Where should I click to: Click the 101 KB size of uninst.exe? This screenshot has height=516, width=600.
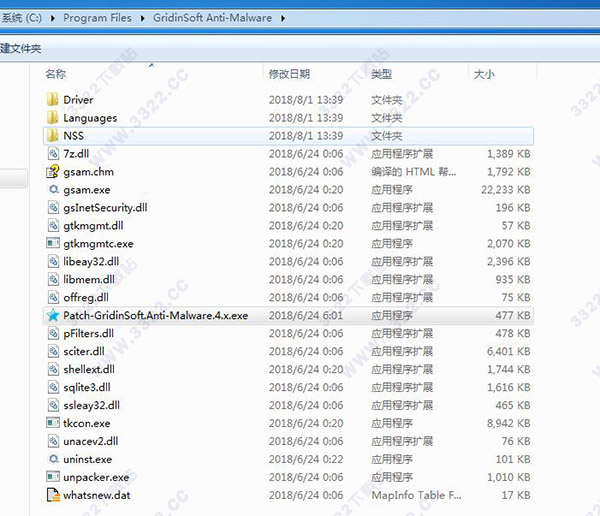tap(513, 459)
